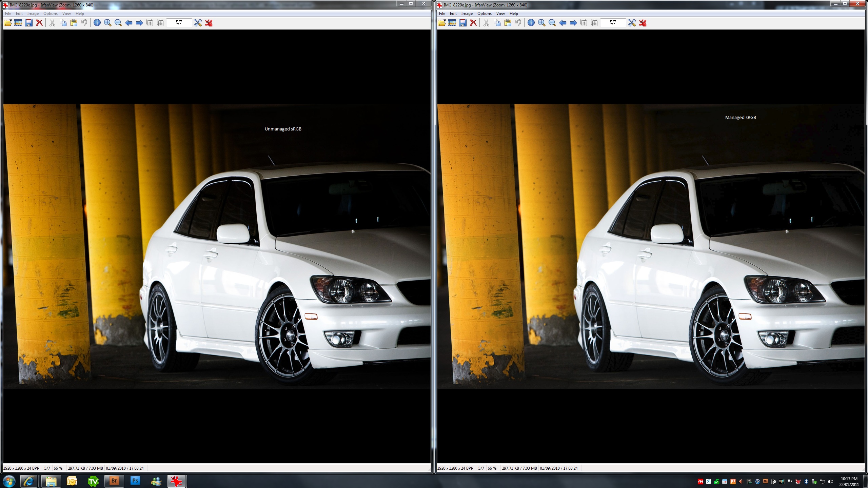Click Save icon in left IrfanView window

pyautogui.click(x=29, y=23)
